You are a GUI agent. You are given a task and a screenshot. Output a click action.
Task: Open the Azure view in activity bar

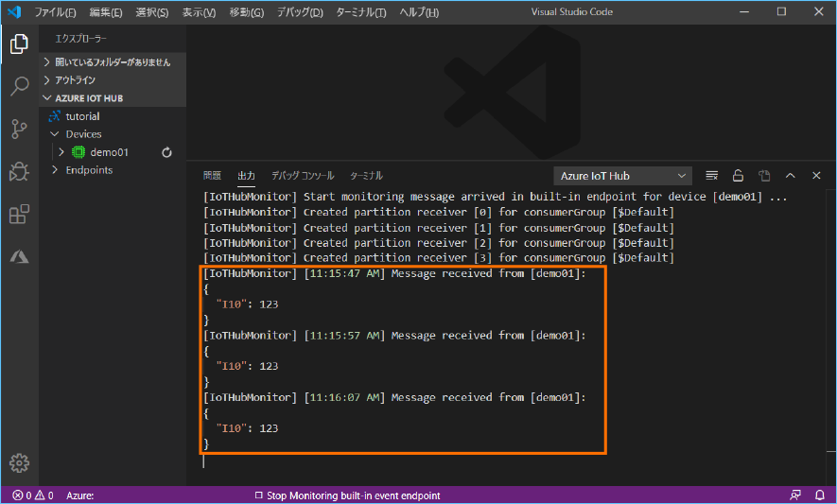pos(19,257)
